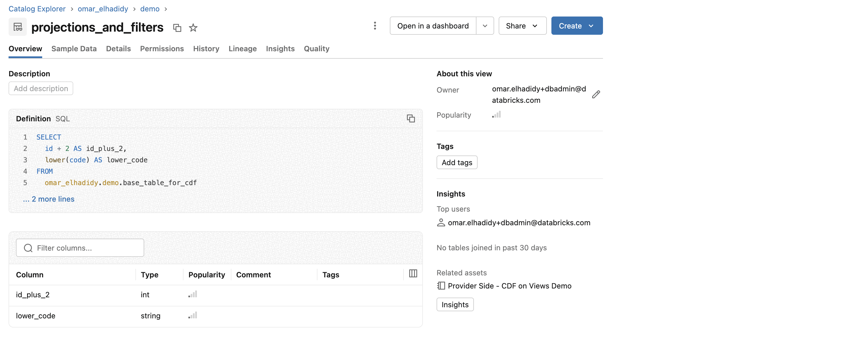Click the Comment column header
Screen dimensions: 868x344
tap(253, 275)
